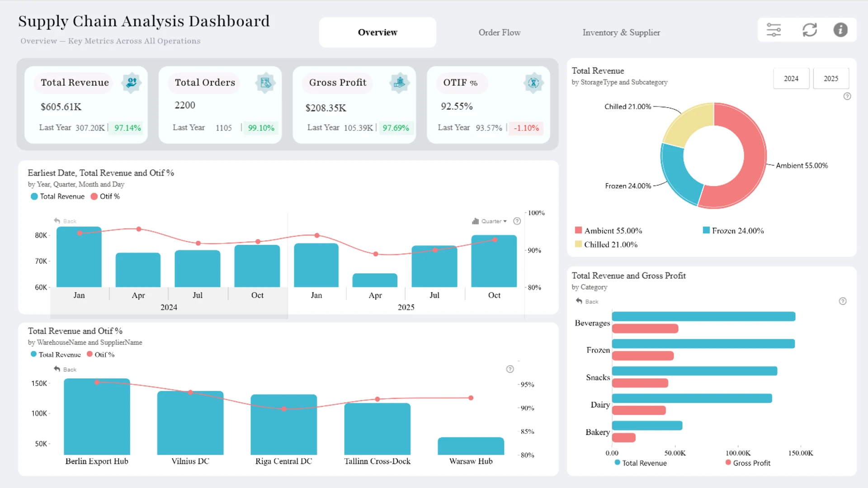Viewport: 868px width, 488px height.
Task: Select the Dairy Gross Profit bar
Action: [639, 410]
